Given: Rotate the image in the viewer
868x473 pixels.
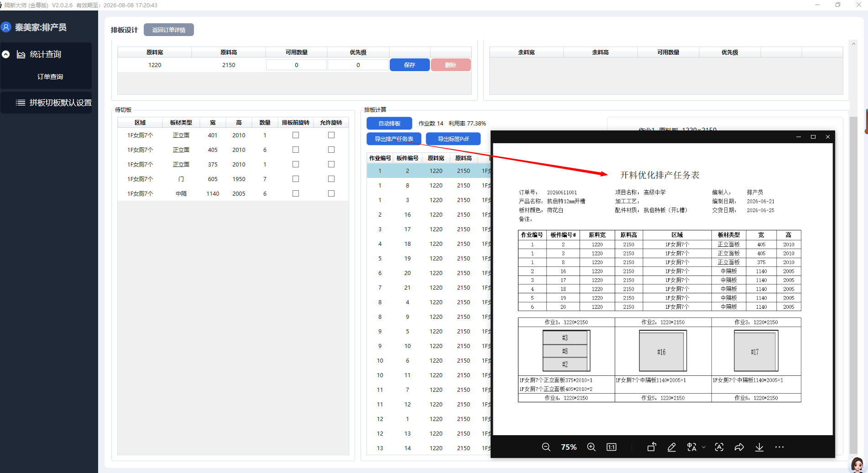Looking at the screenshot, I should pyautogui.click(x=652, y=447).
